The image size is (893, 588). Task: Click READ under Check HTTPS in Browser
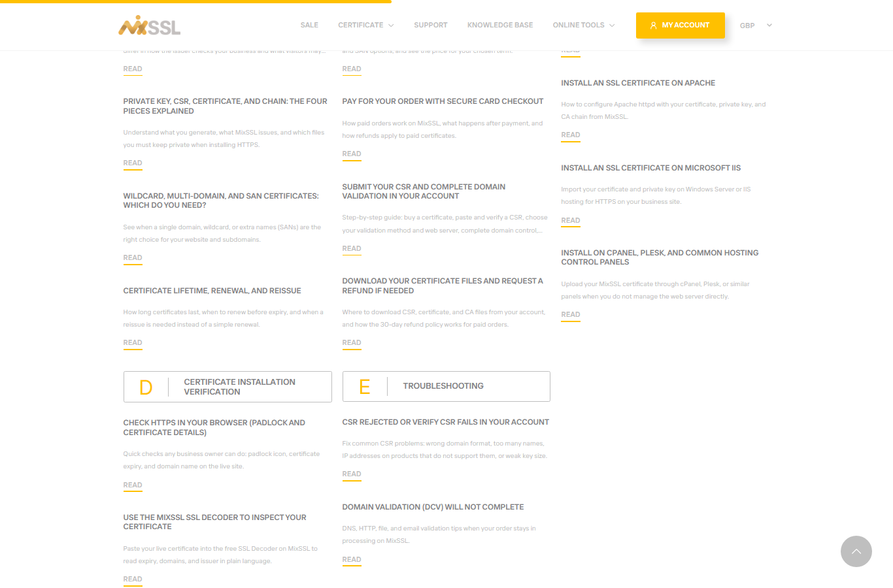point(133,485)
